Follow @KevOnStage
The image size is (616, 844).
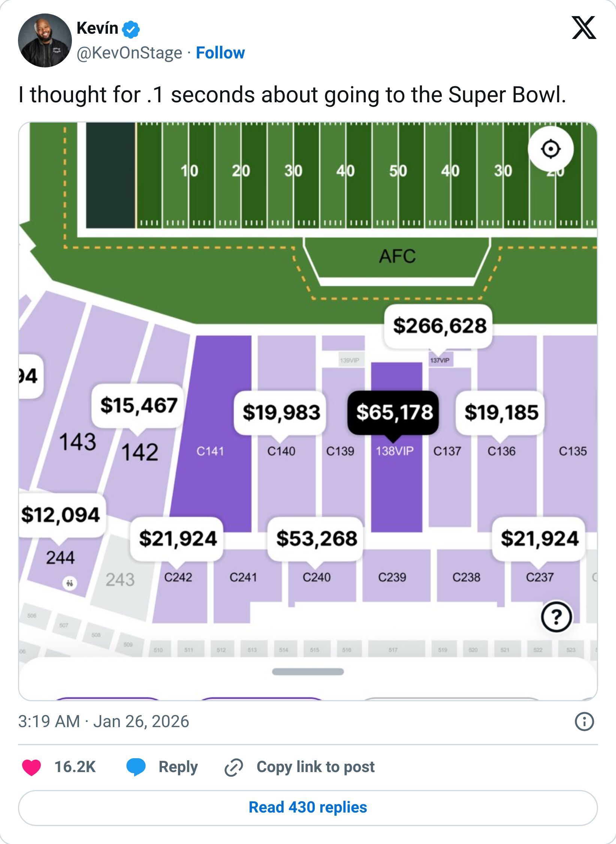[220, 53]
